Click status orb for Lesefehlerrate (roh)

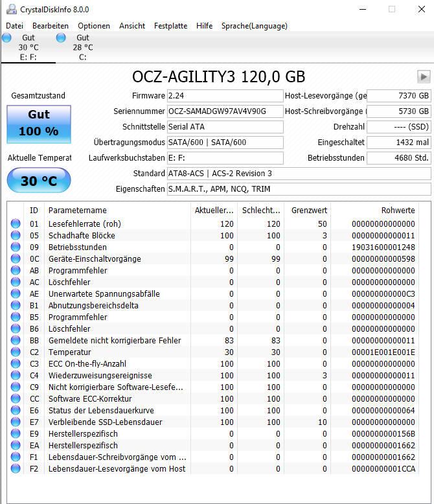pos(16,223)
